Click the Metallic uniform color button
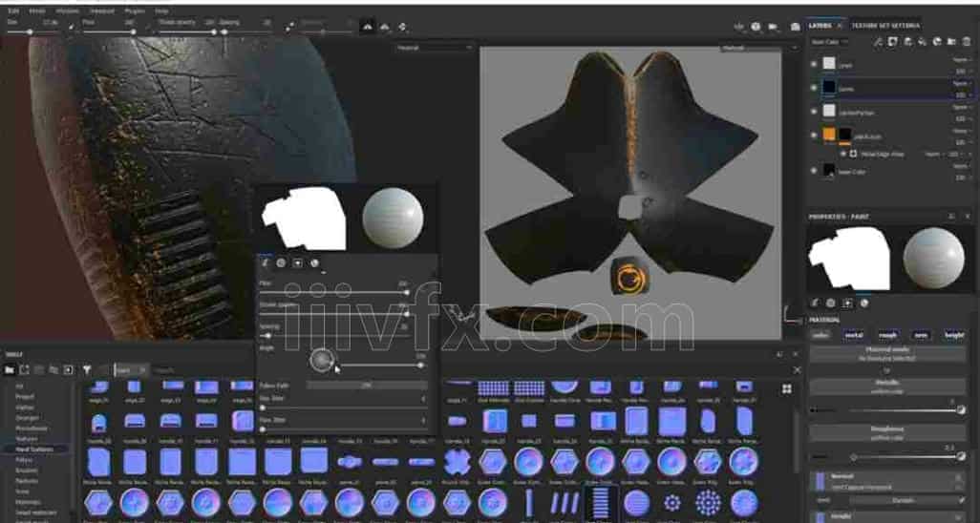 click(887, 387)
